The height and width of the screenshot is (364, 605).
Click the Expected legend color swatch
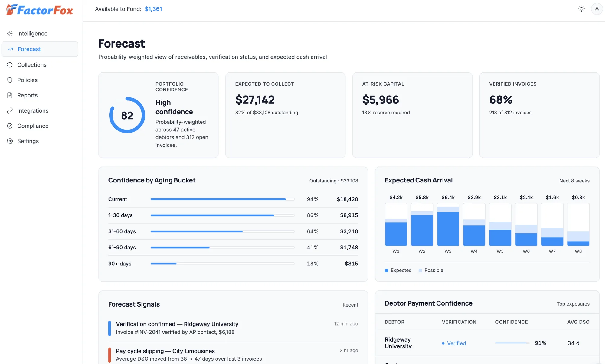386,271
